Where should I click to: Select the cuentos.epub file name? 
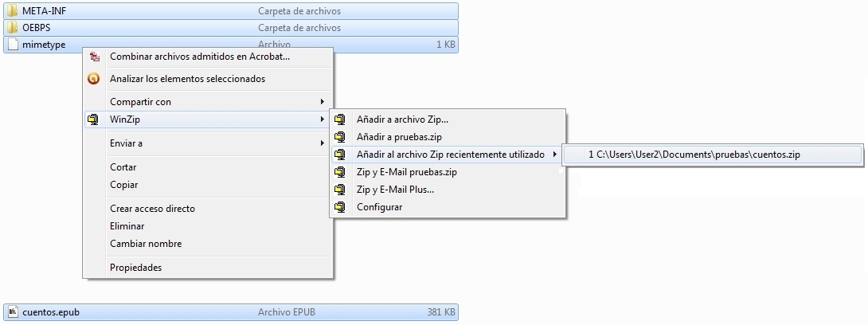coord(51,312)
